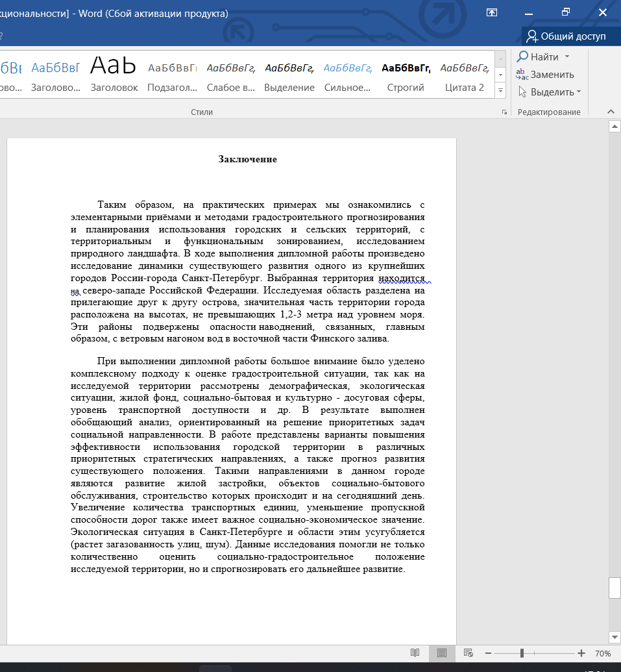Screen dimensions: 621x672
Task: Click the zoom out minus button
Action: pos(488,653)
